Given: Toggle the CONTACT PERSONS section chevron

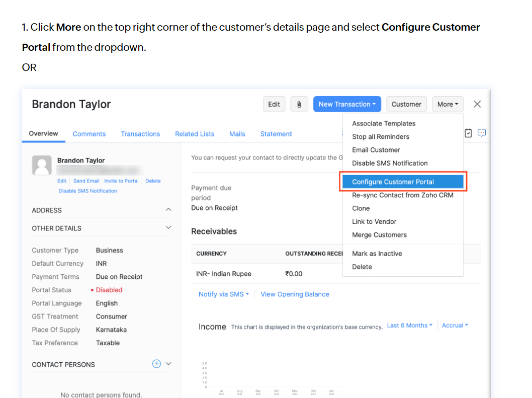Looking at the screenshot, I should [x=169, y=364].
